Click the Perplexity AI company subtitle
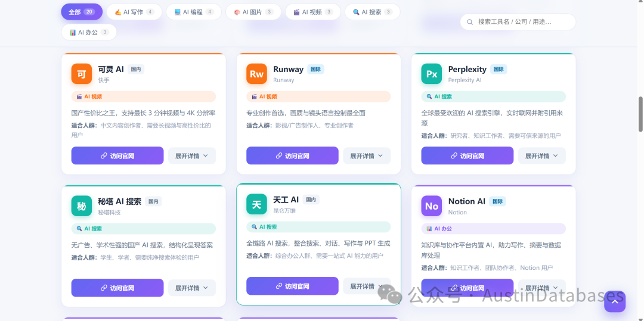 (x=465, y=80)
